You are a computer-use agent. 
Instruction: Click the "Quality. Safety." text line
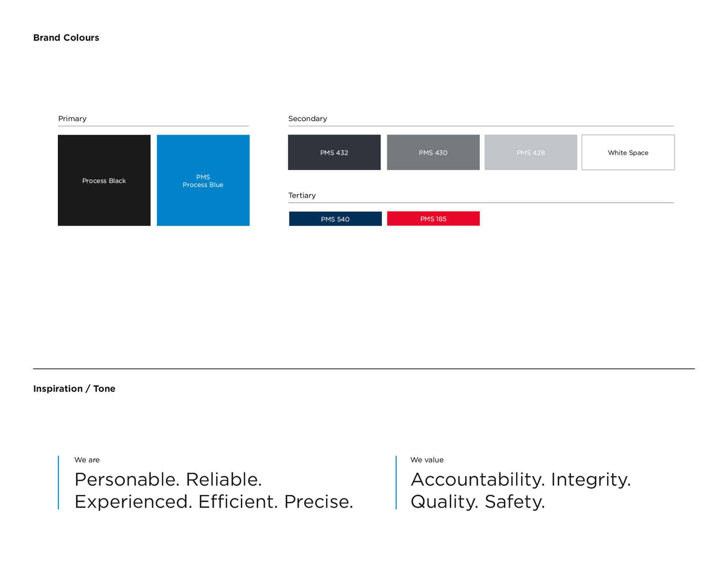[477, 501]
